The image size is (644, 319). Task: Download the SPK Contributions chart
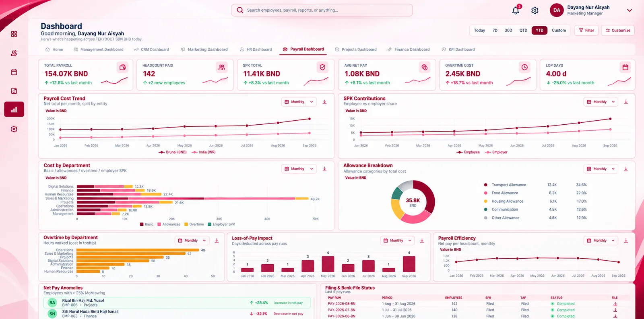(x=626, y=102)
